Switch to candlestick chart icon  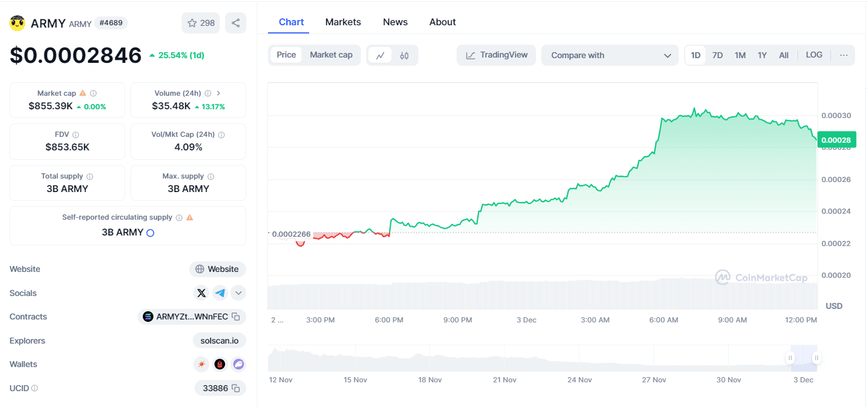404,55
